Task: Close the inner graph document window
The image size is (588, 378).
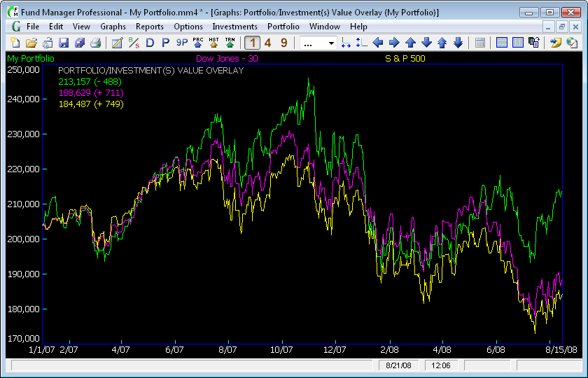Action: (x=575, y=27)
